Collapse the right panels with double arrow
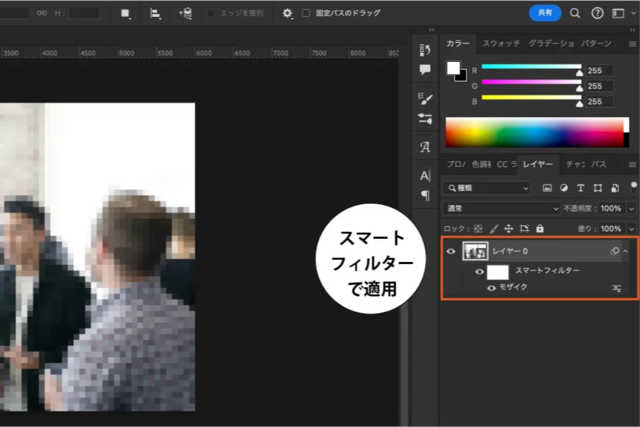This screenshot has width=640, height=427. coord(633,30)
